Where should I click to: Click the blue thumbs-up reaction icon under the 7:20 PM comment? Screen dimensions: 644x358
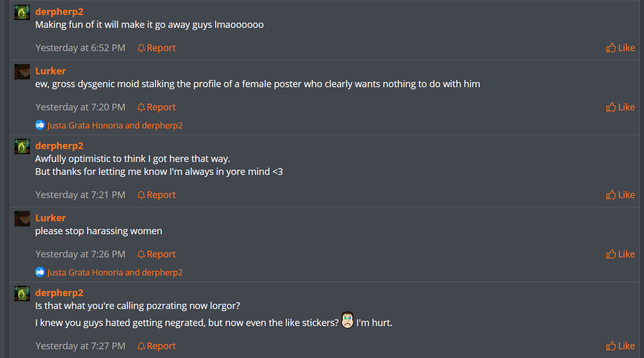coord(40,125)
